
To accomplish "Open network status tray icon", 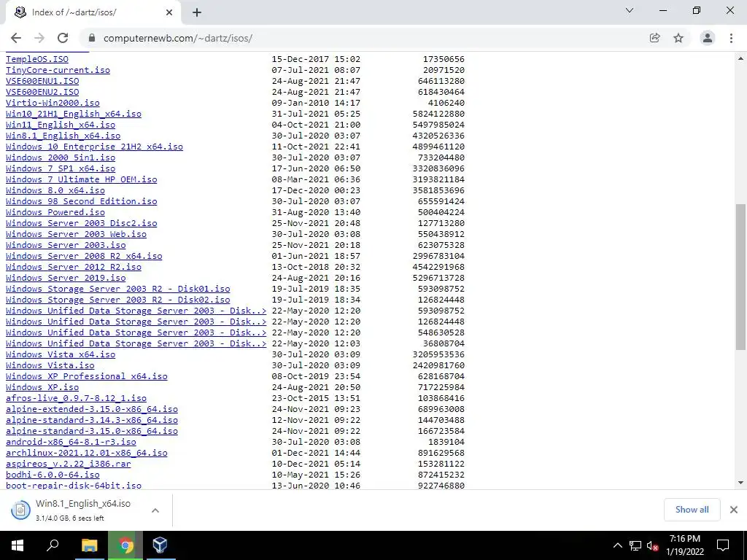I will (635, 545).
